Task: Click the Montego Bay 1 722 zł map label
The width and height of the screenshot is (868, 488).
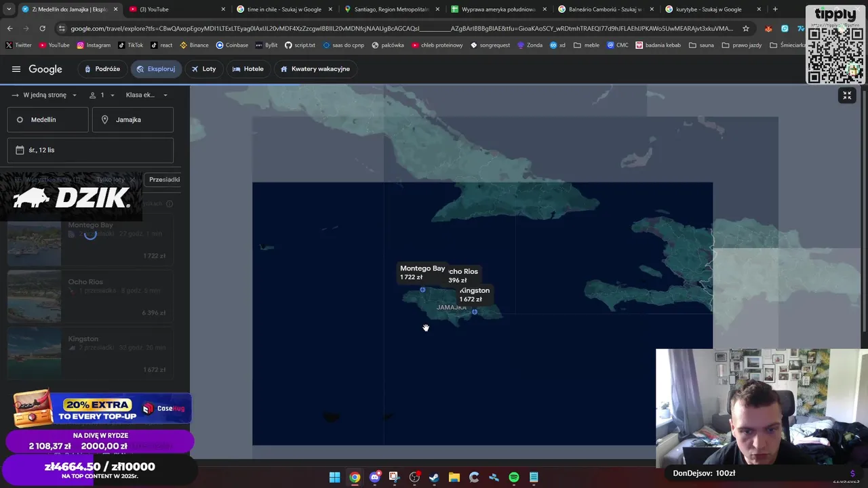Action: (422, 272)
